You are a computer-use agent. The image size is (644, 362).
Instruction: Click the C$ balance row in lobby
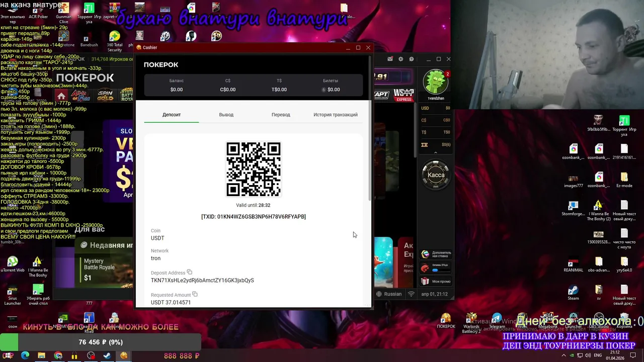pos(436,120)
